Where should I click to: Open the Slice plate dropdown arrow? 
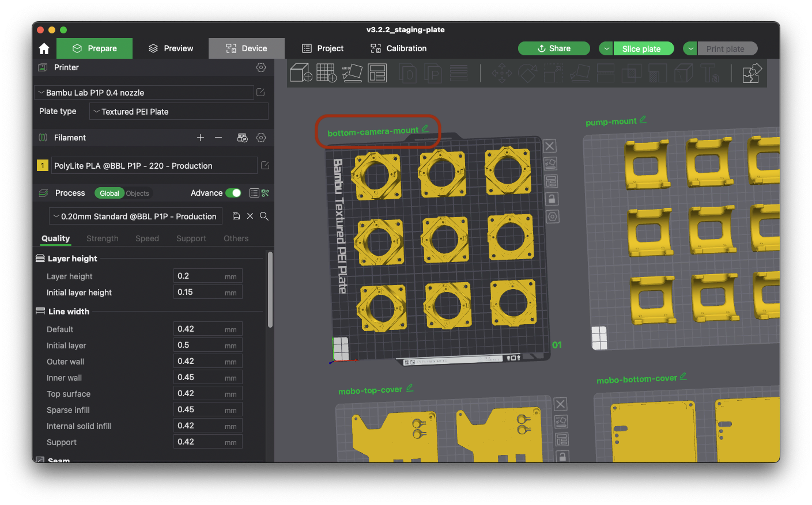click(x=606, y=49)
